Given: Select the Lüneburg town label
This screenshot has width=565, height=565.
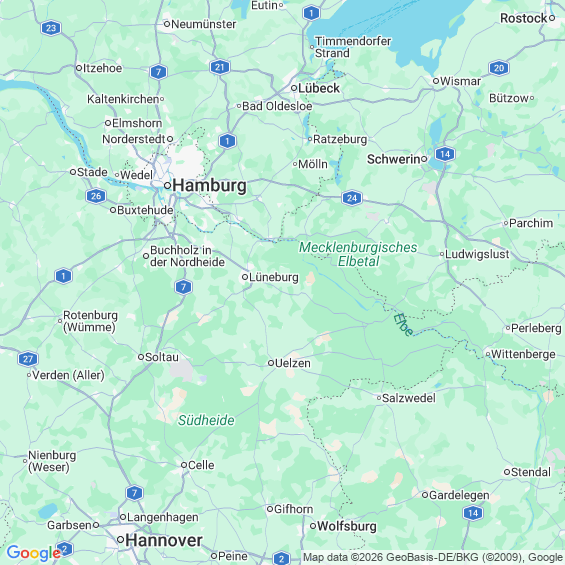Looking at the screenshot, I should pyautogui.click(x=274, y=277).
